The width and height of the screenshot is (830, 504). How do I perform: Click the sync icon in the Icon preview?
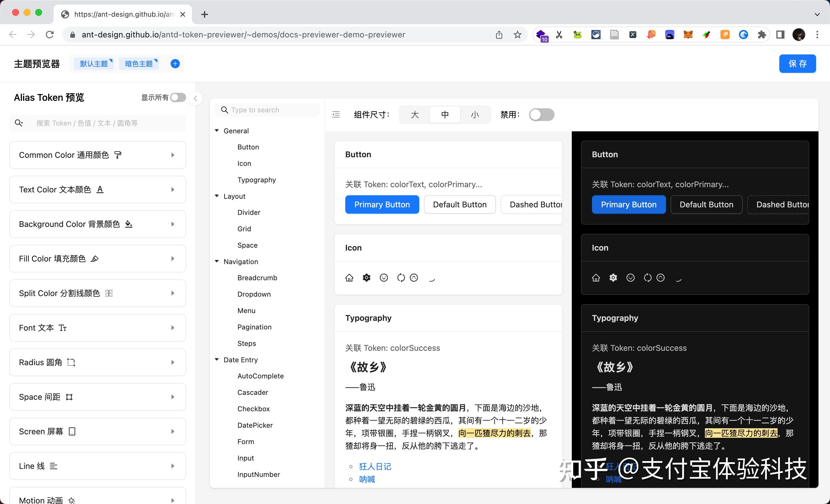pyautogui.click(x=401, y=277)
